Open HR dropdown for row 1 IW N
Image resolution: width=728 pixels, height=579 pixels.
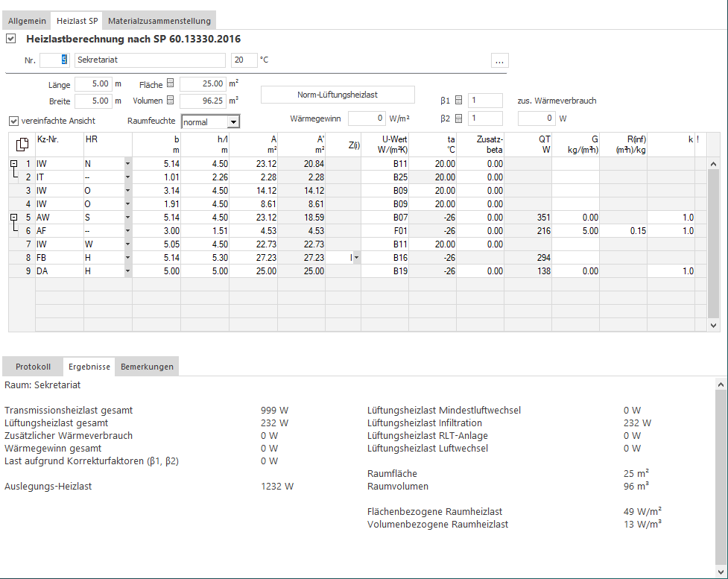click(x=127, y=164)
